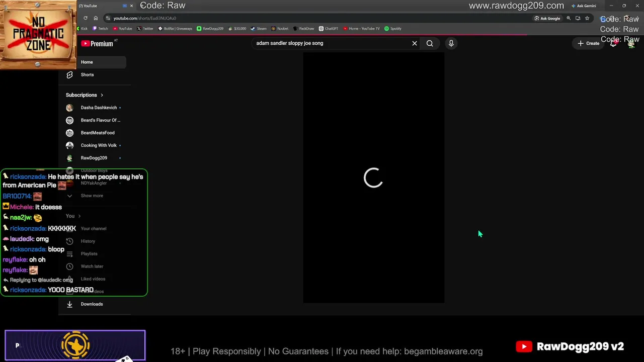Clear the search box with X
Screen dimensions: 644x362
coord(415,43)
